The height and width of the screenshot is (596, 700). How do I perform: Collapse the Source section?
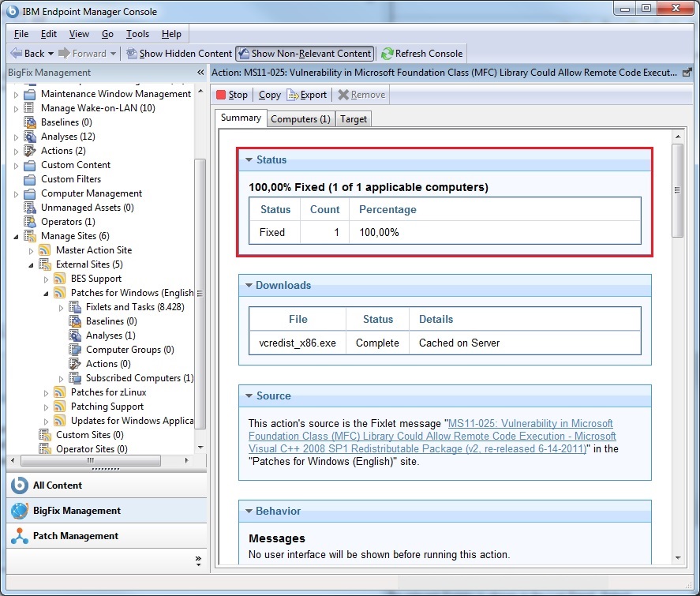[249, 396]
